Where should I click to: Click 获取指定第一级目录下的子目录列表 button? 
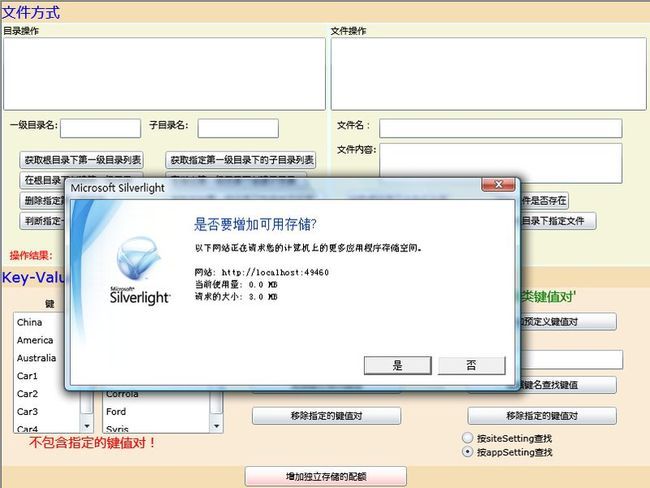(x=241, y=160)
